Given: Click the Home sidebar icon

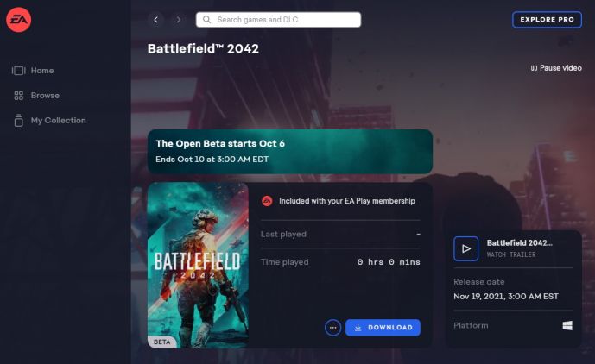Looking at the screenshot, I should click(18, 71).
